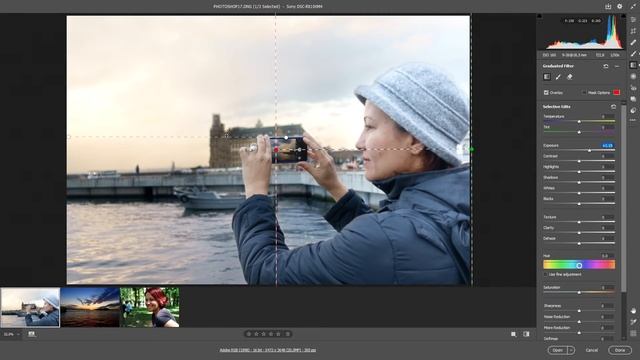640x360 pixels.
Task: Select the Edit panel icon in right toolbar
Action: coord(633,20)
